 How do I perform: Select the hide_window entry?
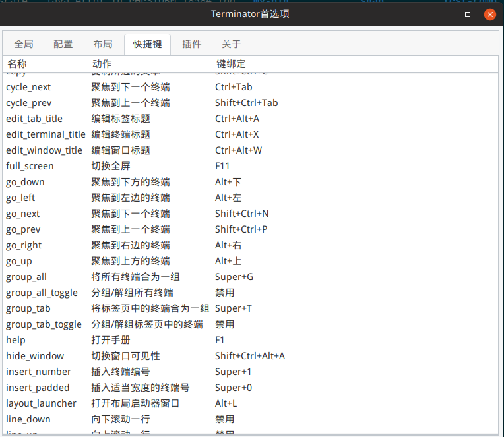coord(35,356)
